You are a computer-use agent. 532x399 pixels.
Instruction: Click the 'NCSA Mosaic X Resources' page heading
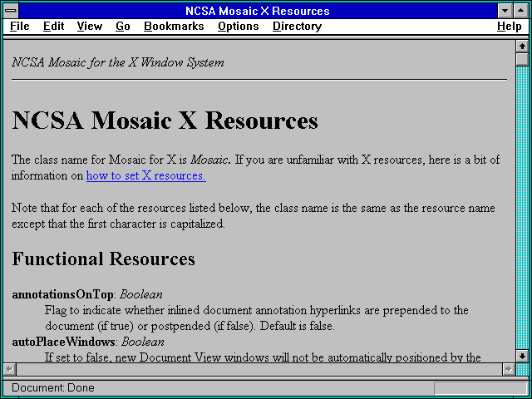(x=165, y=121)
